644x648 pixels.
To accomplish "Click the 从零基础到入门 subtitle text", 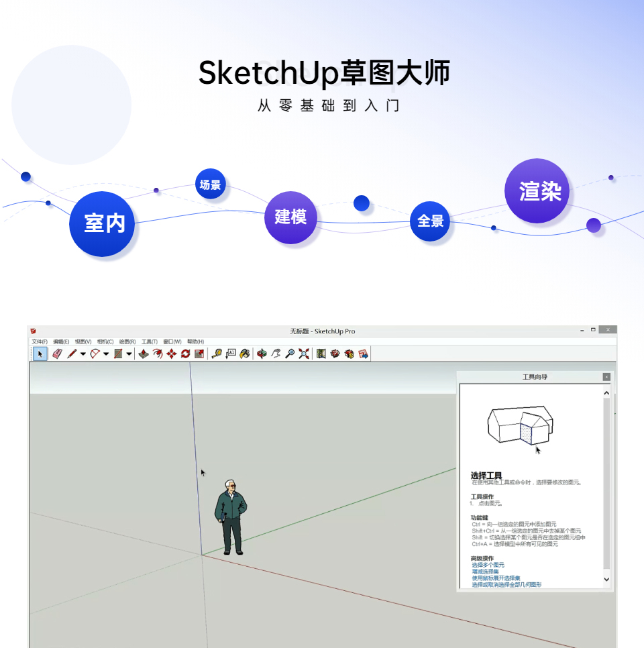I will coord(329,106).
